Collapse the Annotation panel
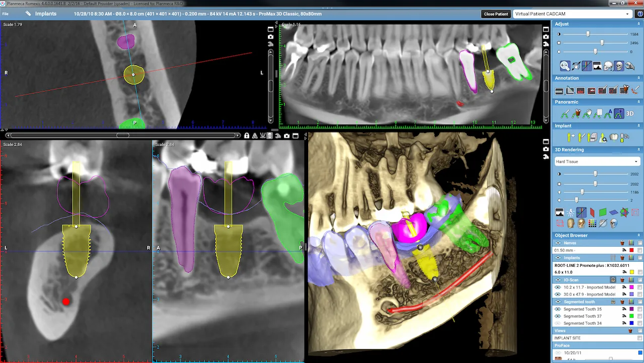644x363 pixels. [x=638, y=78]
